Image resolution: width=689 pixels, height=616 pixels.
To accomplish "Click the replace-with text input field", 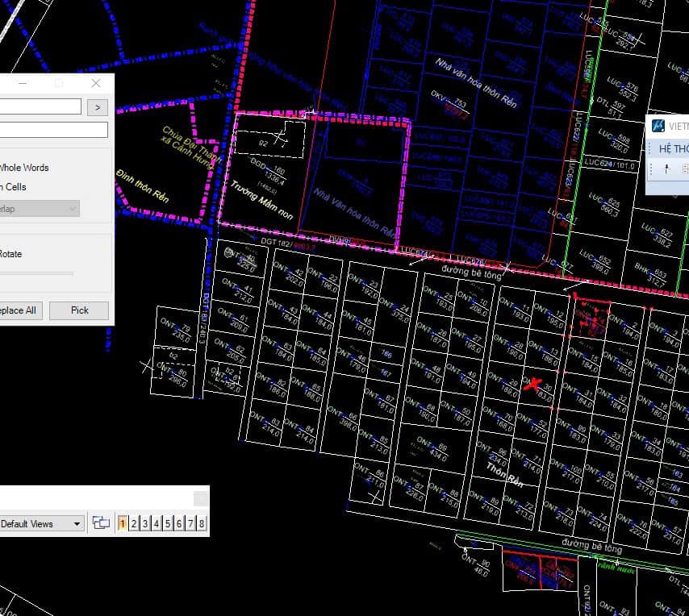I will 53,130.
